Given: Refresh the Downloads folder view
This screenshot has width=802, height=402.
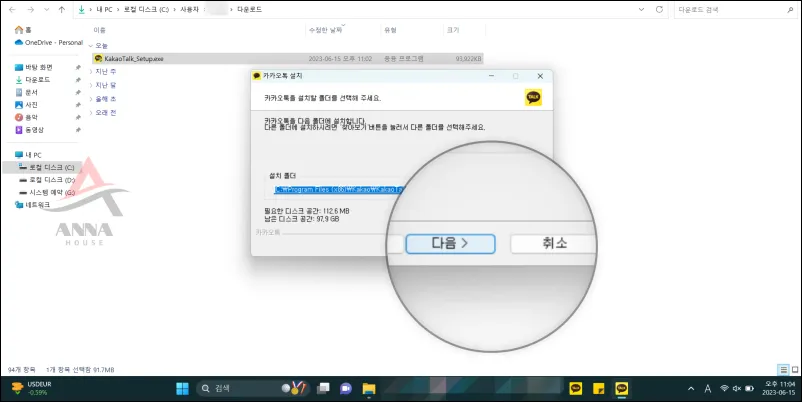Looking at the screenshot, I should tap(659, 10).
